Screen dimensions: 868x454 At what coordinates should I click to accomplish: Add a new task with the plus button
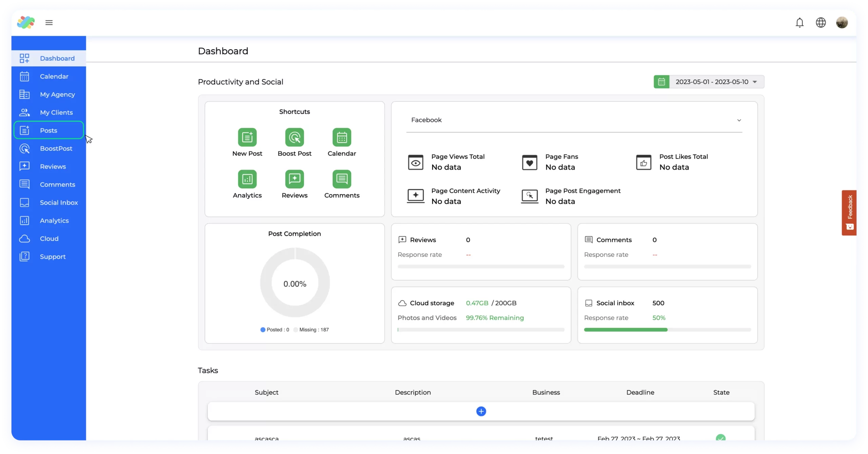point(481,411)
